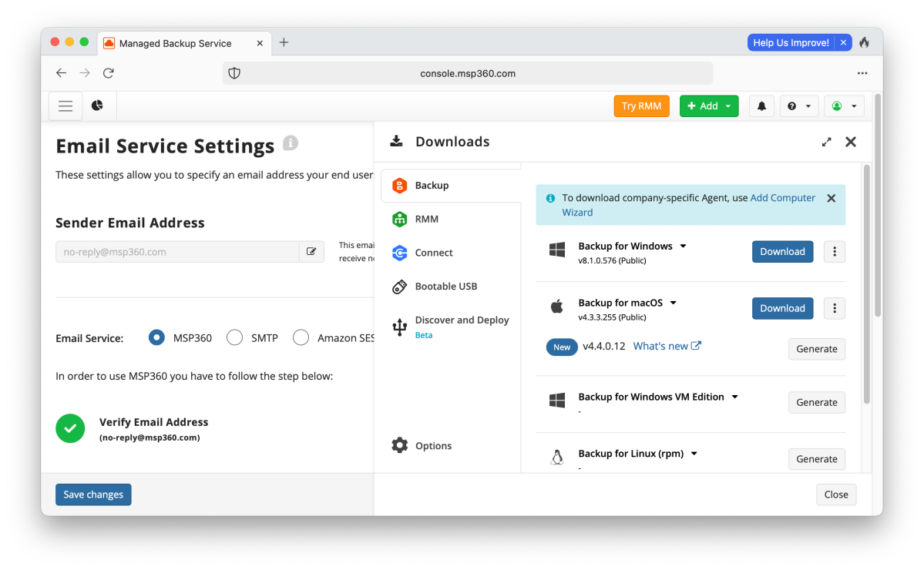
Task: Select the Amazon SES radio option
Action: tap(301, 337)
